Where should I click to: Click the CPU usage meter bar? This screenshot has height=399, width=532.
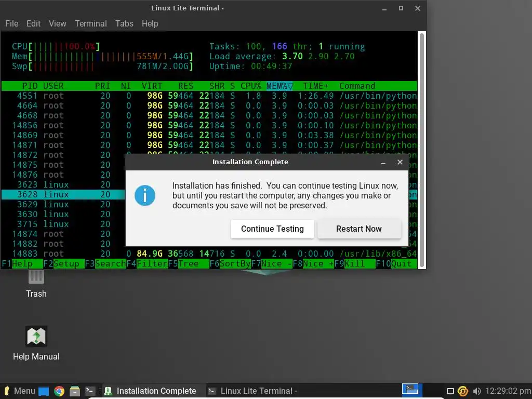pyautogui.click(x=56, y=46)
